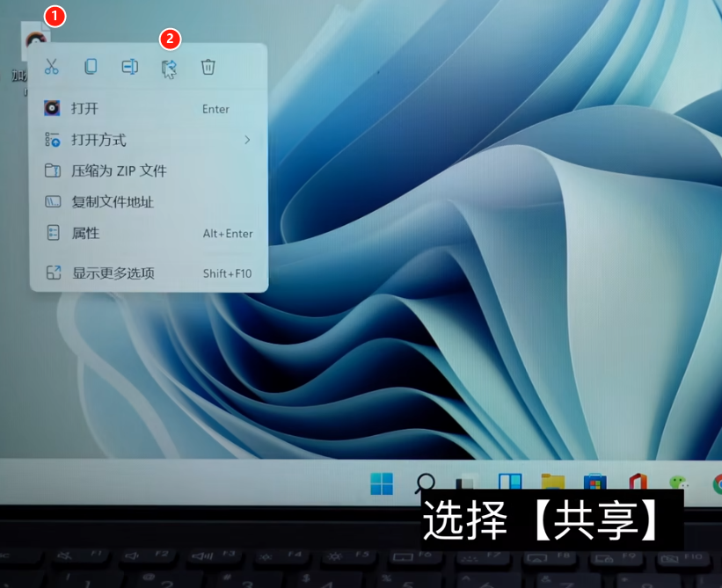Viewport: 722px width, 588px height.
Task: Click the Copy icon in context menu
Action: [91, 67]
